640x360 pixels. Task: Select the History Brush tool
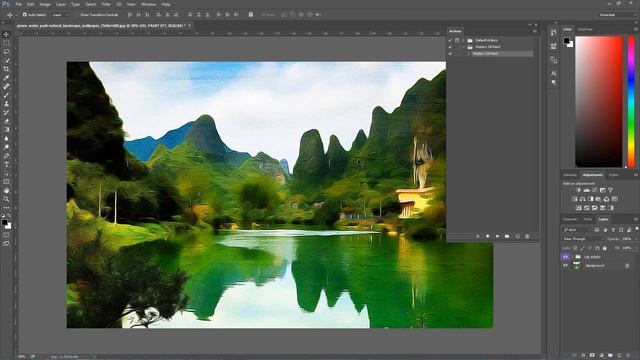coord(6,112)
